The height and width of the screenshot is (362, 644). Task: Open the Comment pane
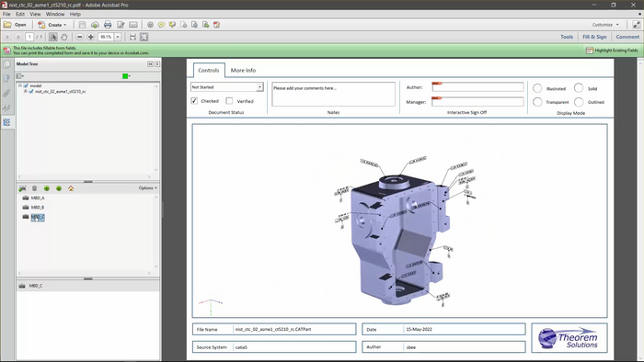pos(627,37)
